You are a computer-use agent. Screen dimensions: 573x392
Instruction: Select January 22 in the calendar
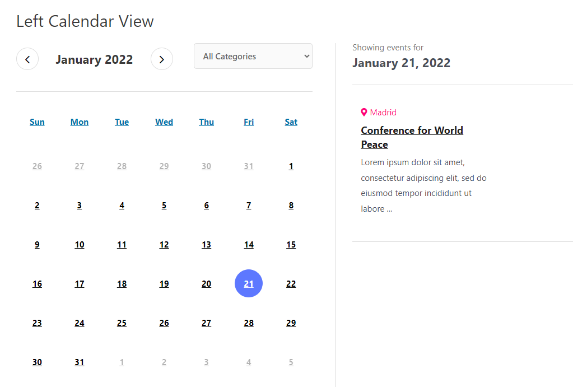pos(291,284)
